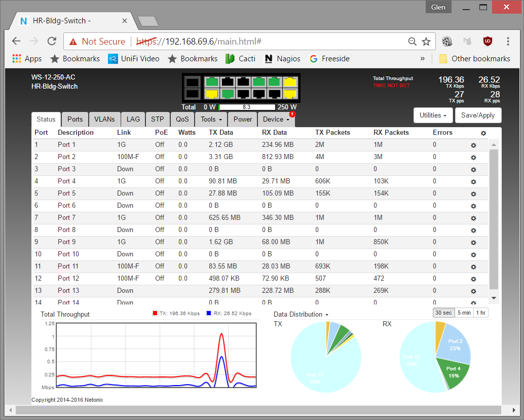Click the first green port in switch diagram
This screenshot has width=524, height=420.
(x=211, y=82)
